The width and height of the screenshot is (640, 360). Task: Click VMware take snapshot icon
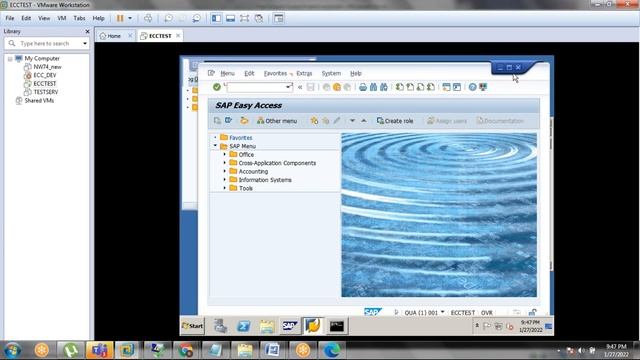click(x=168, y=18)
